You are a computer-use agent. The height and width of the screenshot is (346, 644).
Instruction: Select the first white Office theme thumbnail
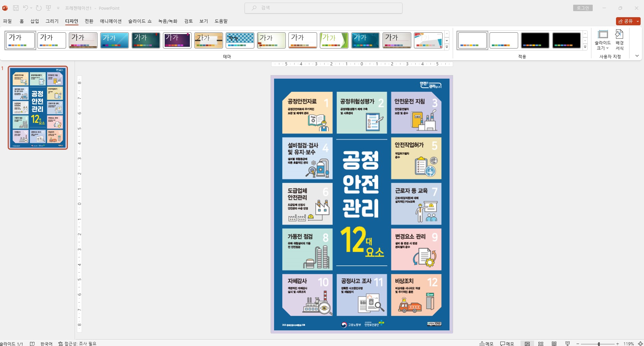click(x=20, y=40)
